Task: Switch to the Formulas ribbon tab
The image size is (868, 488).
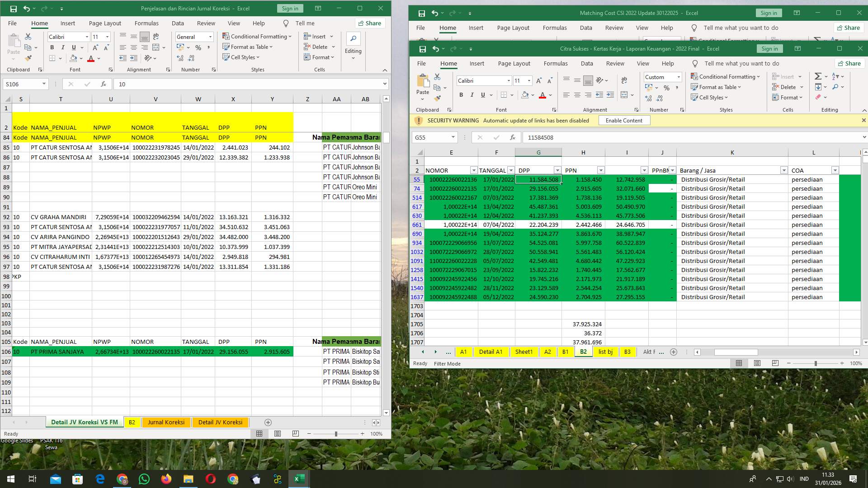Action: click(x=556, y=63)
